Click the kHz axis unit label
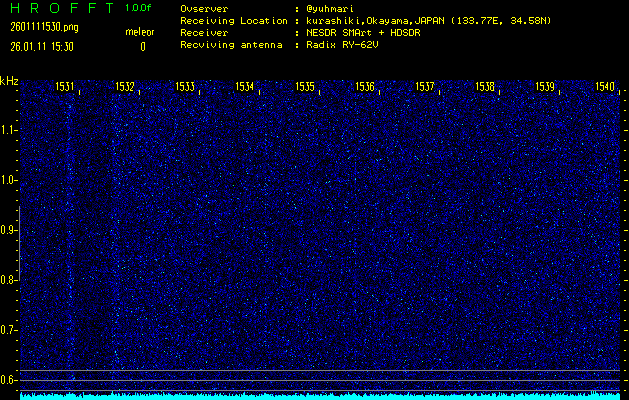 (x=9, y=80)
